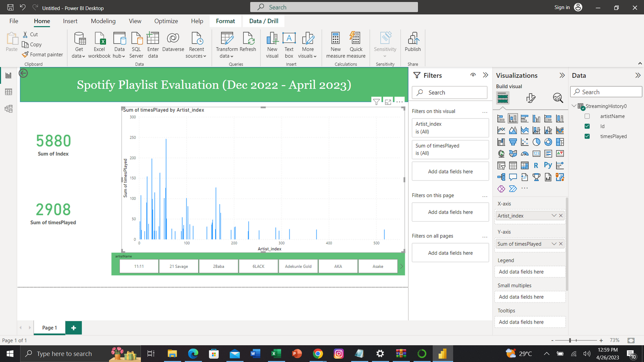
Task: Select Adekunle Gold in the slicer
Action: pyautogui.click(x=298, y=266)
